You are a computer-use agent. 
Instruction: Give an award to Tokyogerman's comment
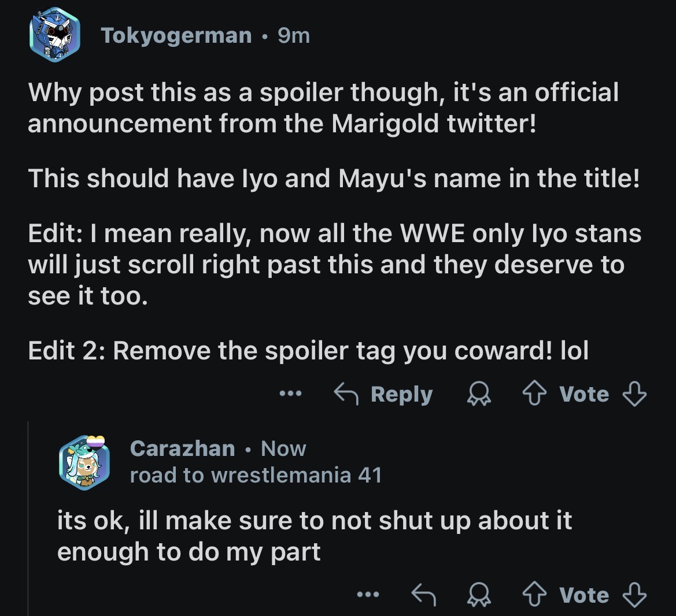(479, 395)
